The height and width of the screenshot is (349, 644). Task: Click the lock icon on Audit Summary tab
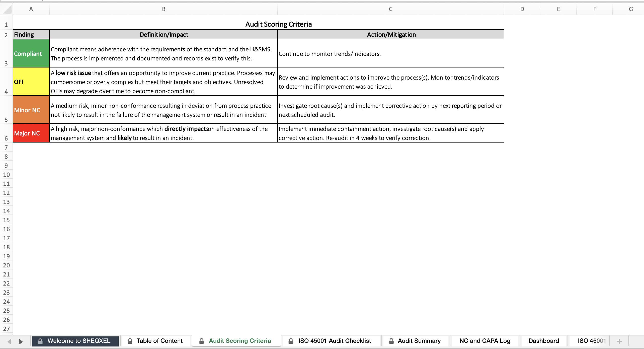pyautogui.click(x=391, y=341)
